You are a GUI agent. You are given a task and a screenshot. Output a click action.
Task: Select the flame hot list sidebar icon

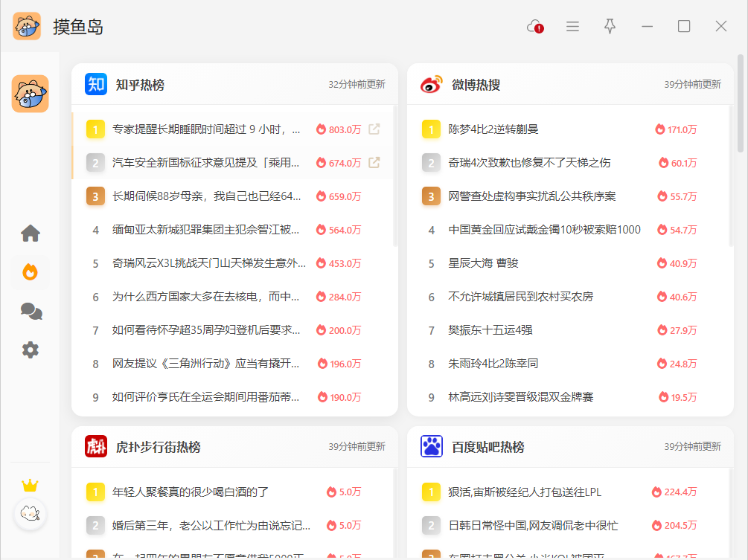tap(31, 272)
